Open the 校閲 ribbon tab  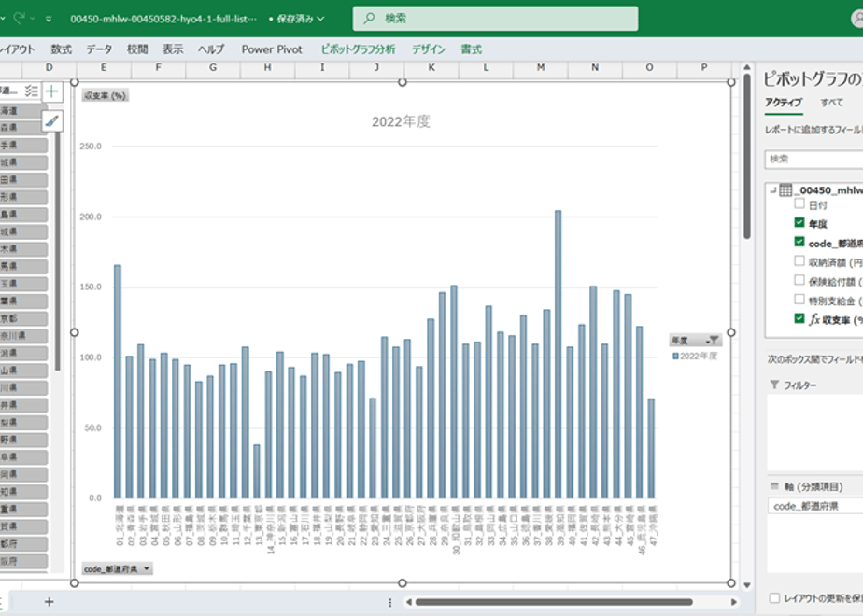tap(137, 49)
